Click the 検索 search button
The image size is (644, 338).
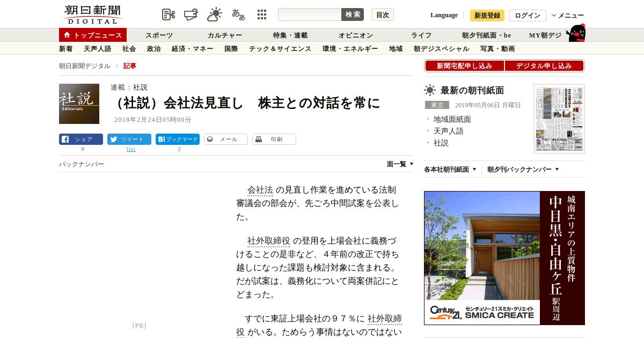point(353,14)
